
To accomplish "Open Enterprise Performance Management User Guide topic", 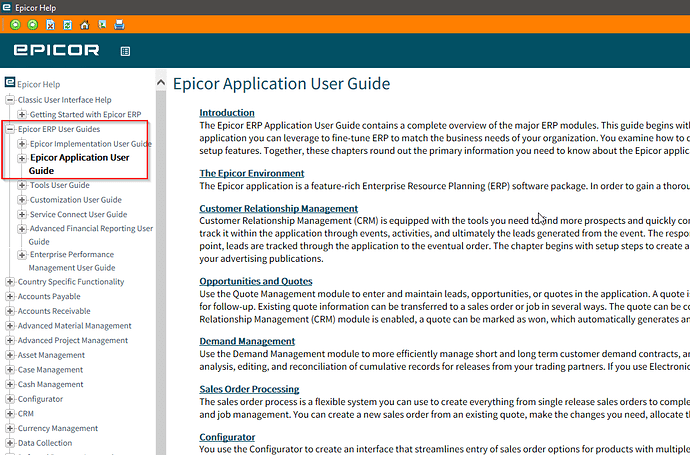I will pos(72,261).
